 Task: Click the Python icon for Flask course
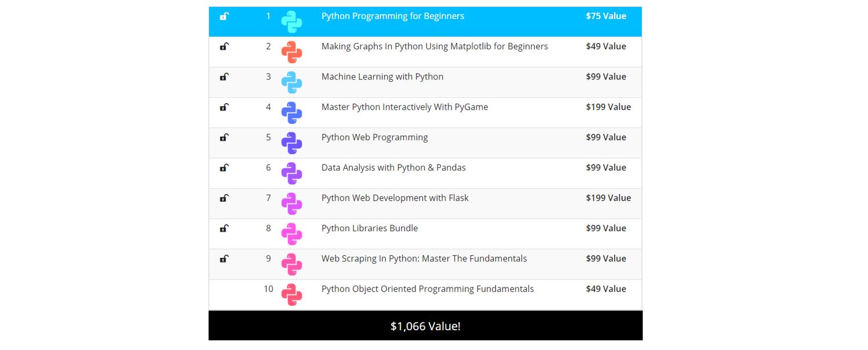click(291, 203)
